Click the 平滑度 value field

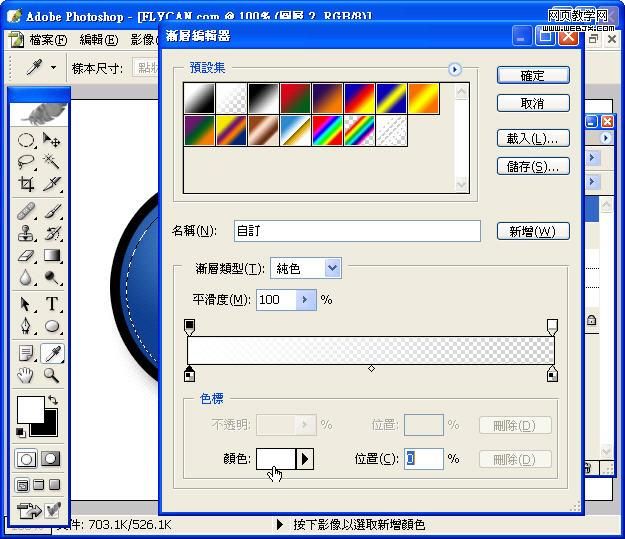pyautogui.click(x=276, y=299)
